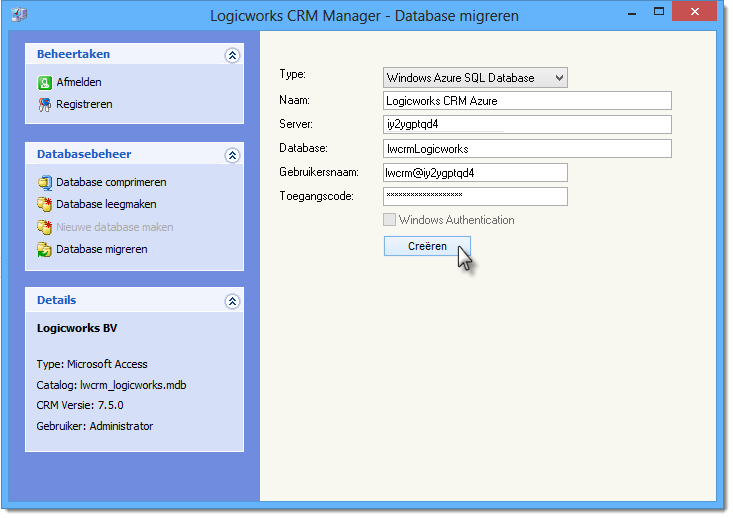
Task: Click the application icon in title bar
Action: pos(19,15)
